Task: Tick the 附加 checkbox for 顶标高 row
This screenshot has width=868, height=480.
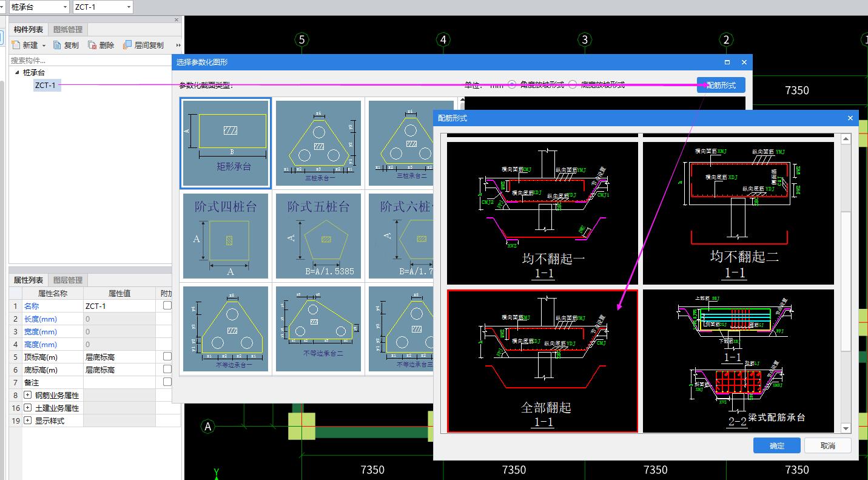Action: (x=167, y=357)
